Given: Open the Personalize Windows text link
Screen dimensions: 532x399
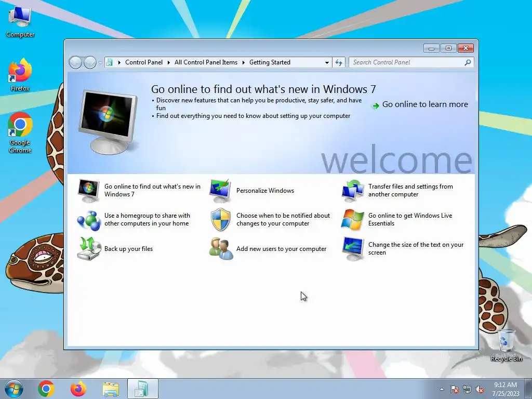Looking at the screenshot, I should (x=265, y=191).
